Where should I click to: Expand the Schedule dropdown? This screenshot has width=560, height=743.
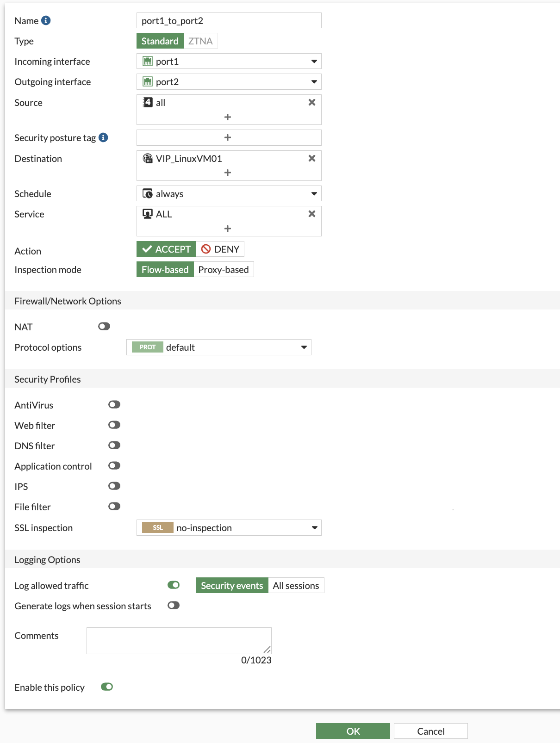[x=229, y=194]
